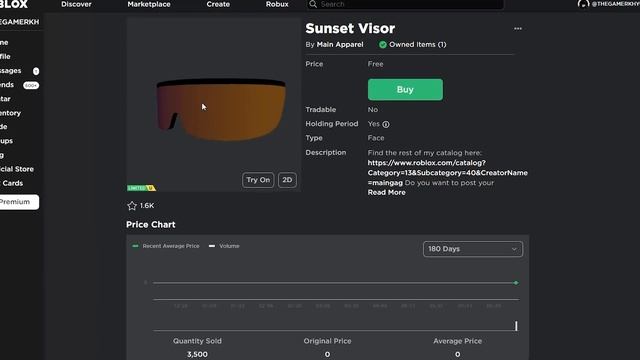This screenshot has height=360, width=640.
Task: Open the roblox.com catalog link
Action: click(447, 173)
